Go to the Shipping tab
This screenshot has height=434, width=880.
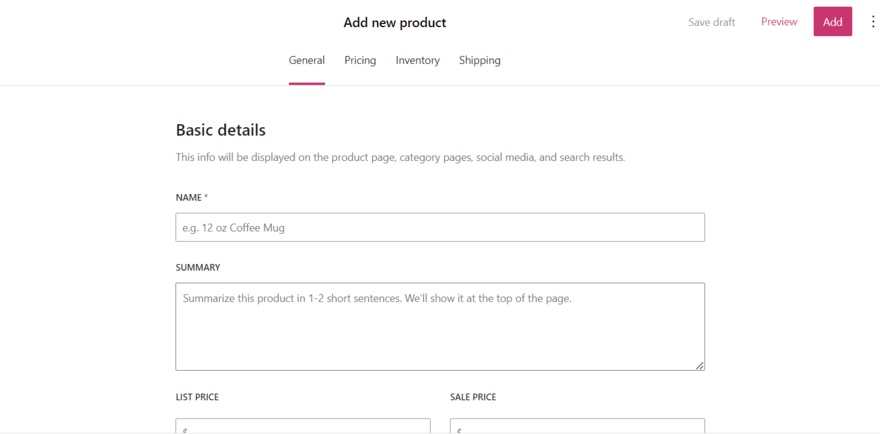pos(480,60)
